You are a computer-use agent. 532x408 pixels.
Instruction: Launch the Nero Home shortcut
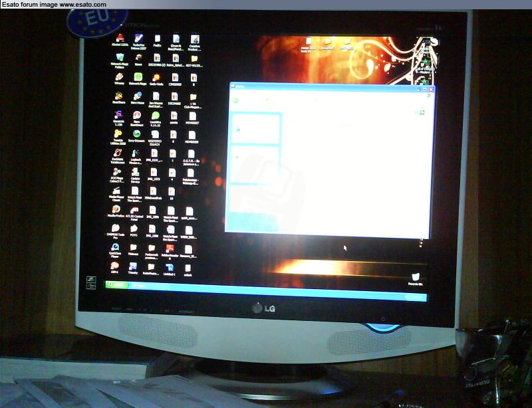[138, 98]
